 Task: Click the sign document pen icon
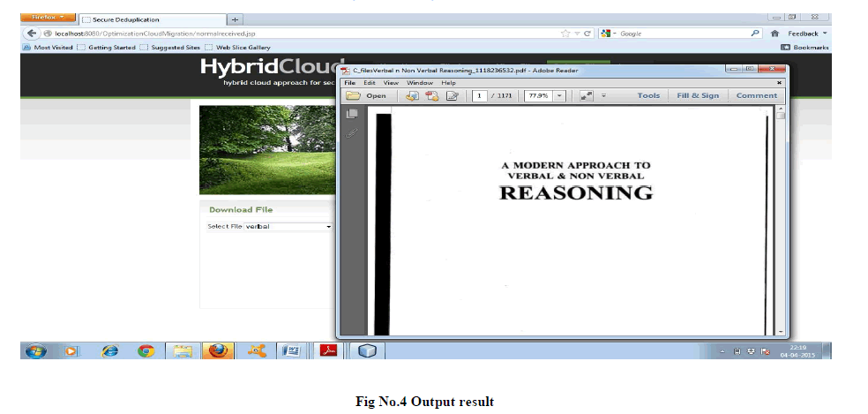point(453,95)
